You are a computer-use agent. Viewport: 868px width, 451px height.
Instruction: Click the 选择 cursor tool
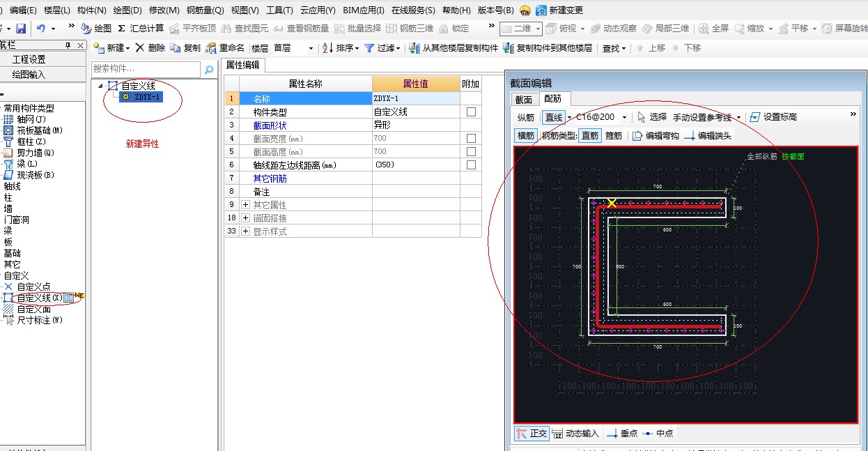[x=652, y=117]
